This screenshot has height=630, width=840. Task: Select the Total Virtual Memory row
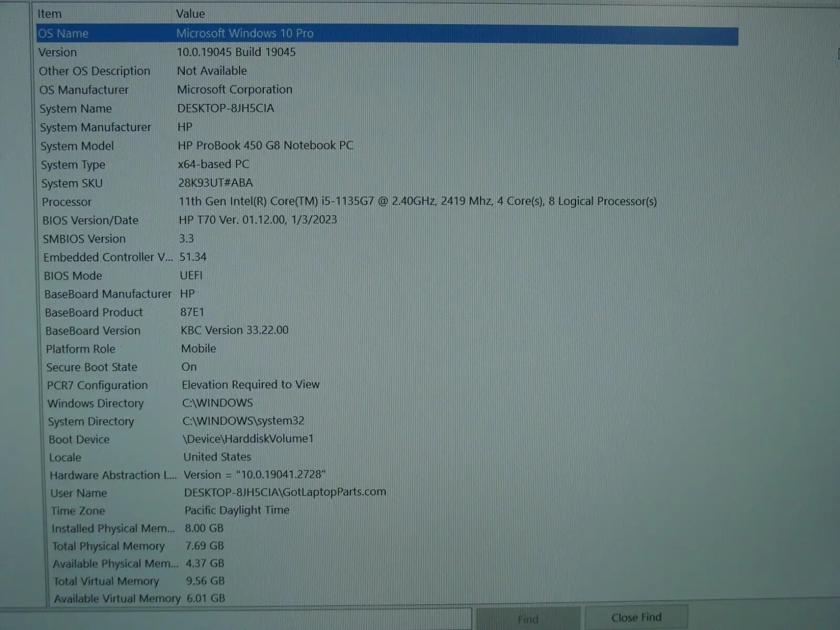point(106,581)
